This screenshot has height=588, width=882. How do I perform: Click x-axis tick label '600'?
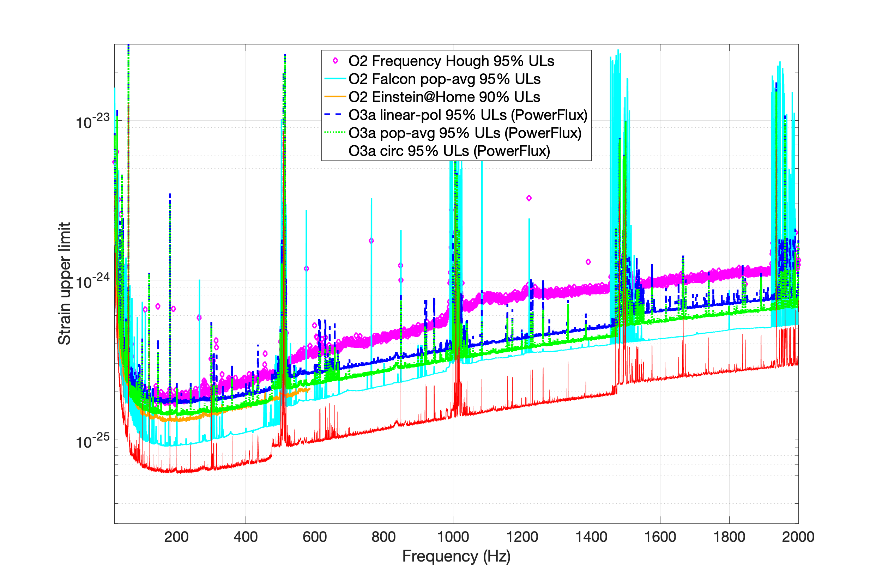(315, 537)
